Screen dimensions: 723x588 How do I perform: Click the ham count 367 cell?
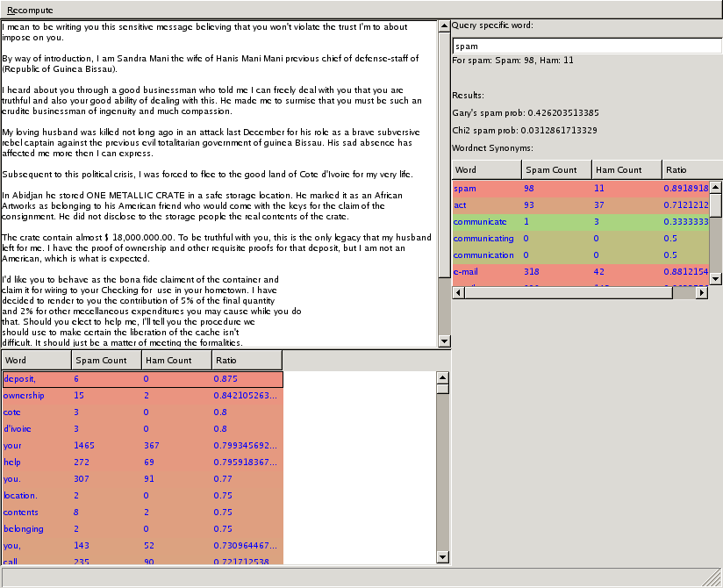tap(151, 446)
